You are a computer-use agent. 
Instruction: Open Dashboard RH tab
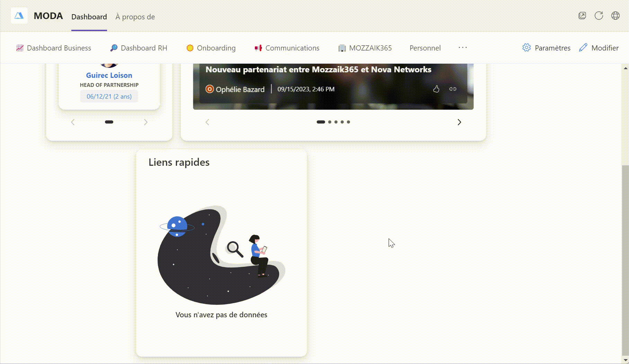click(139, 48)
